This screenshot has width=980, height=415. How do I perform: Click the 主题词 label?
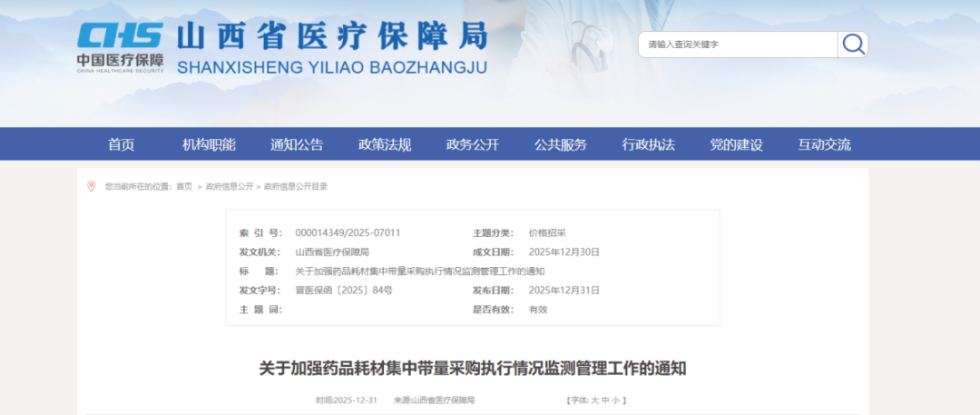260,310
